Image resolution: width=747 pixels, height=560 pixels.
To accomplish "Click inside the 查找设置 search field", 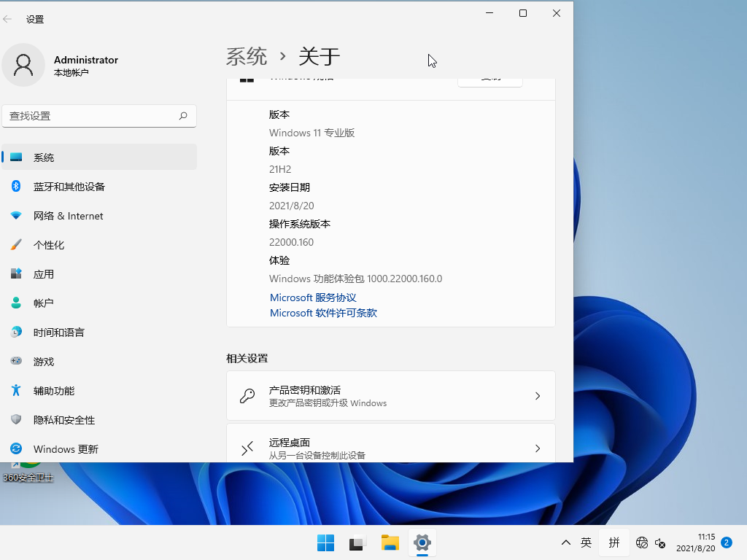I will [95, 116].
